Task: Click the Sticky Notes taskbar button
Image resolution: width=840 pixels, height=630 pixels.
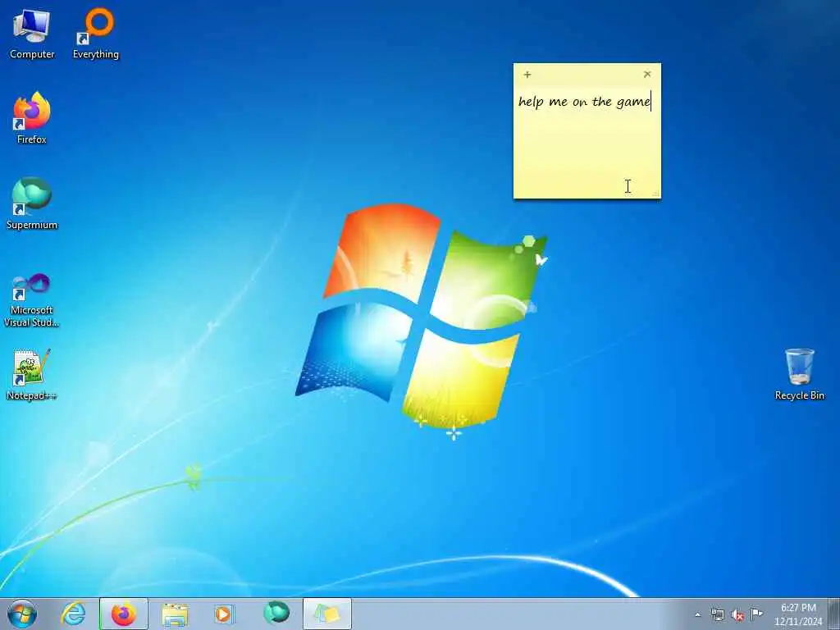Action: [327, 614]
